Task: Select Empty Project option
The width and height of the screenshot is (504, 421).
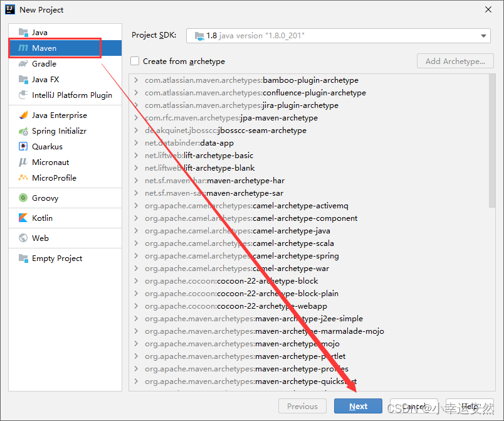Action: tap(65, 258)
